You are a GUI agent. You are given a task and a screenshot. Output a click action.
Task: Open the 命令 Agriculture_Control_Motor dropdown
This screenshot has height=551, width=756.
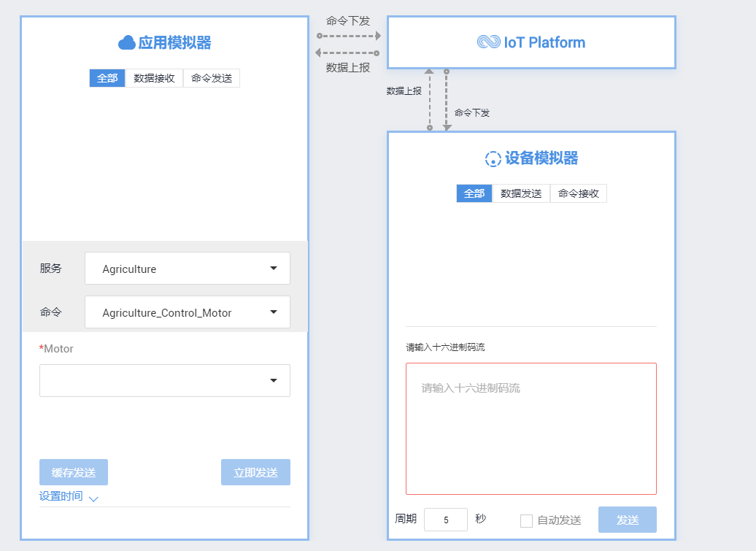pos(188,312)
